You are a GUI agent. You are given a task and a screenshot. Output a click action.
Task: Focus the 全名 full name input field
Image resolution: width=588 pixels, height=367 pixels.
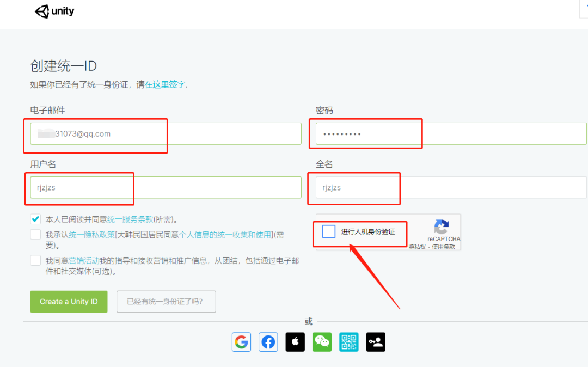(451, 187)
